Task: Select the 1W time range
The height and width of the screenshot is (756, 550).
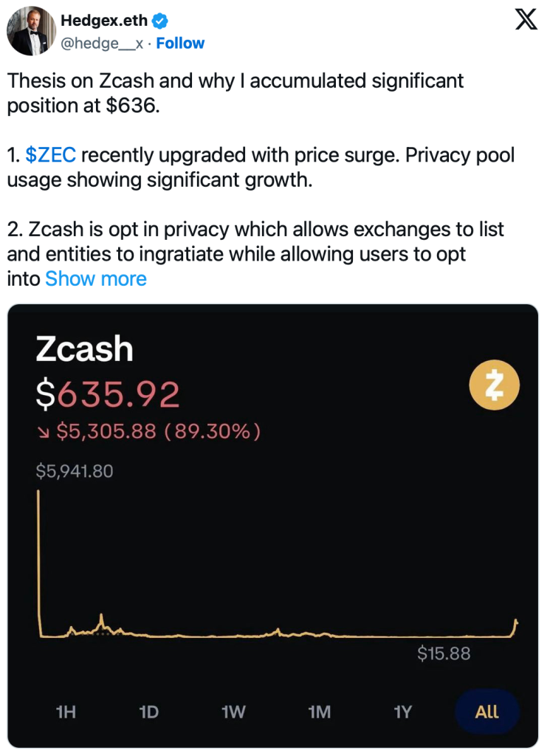Action: [x=233, y=712]
